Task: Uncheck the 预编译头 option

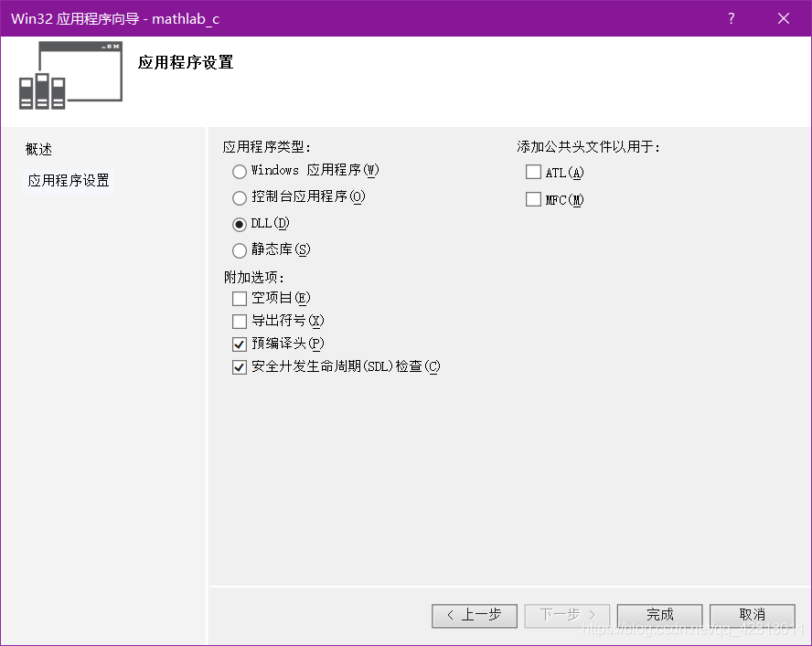Action: tap(239, 344)
